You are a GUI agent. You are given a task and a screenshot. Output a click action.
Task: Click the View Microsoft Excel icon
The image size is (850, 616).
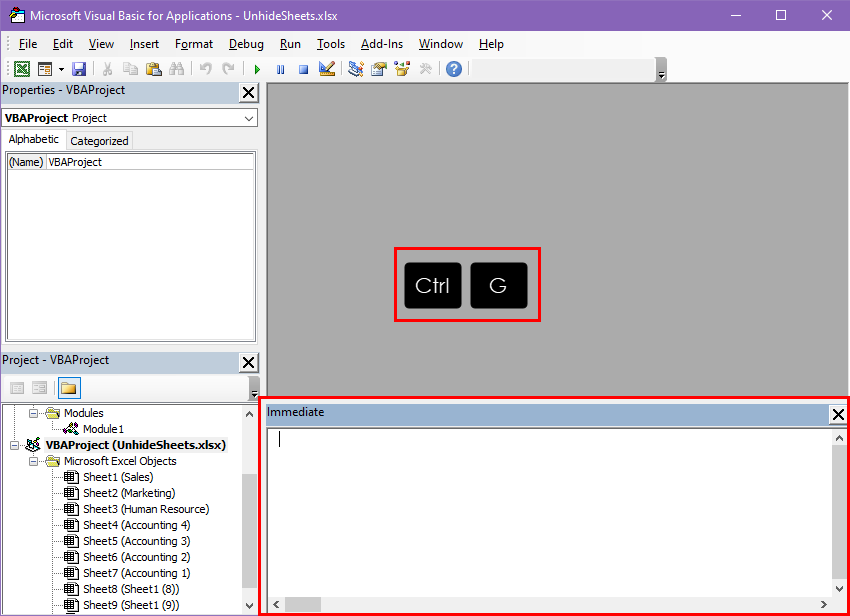tap(22, 69)
